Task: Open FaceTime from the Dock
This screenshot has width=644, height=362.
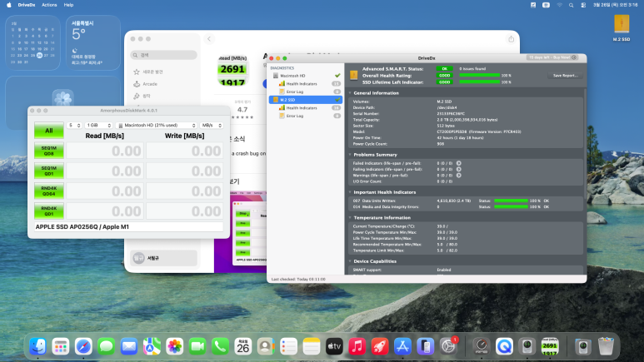Action: point(197,346)
